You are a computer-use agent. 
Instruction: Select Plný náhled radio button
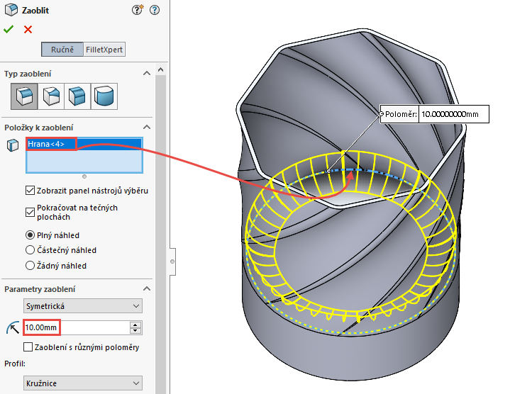30,235
